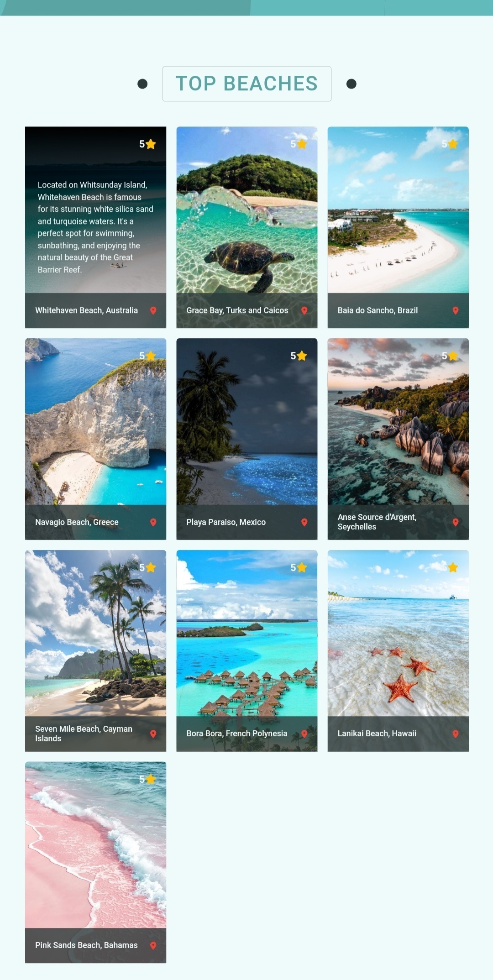Click the Bora Bora, French Polynesia title
493x980 pixels.
pyautogui.click(x=237, y=734)
